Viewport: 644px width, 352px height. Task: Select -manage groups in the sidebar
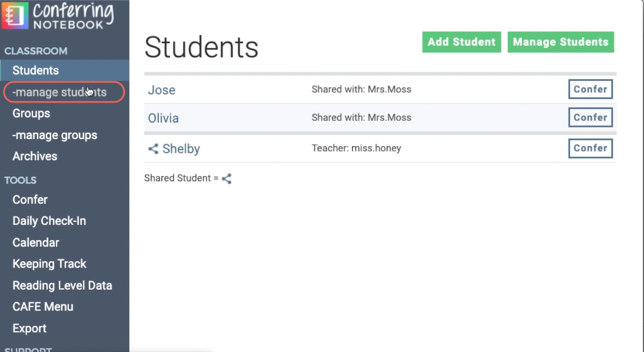[54, 135]
